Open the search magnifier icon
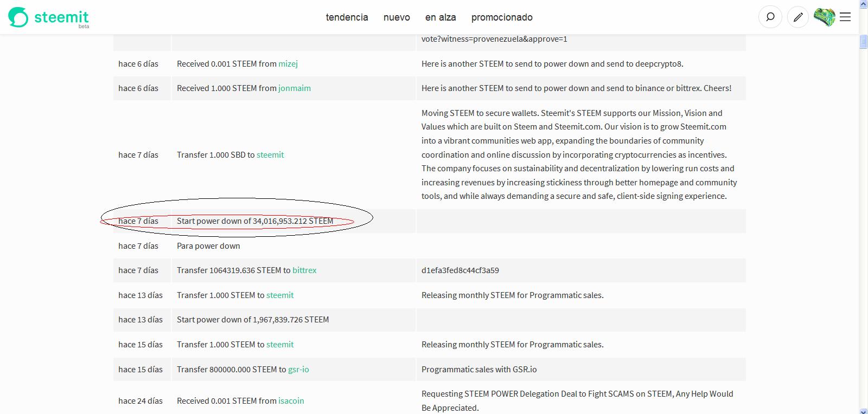Screen dimensions: 868x414 (770, 17)
